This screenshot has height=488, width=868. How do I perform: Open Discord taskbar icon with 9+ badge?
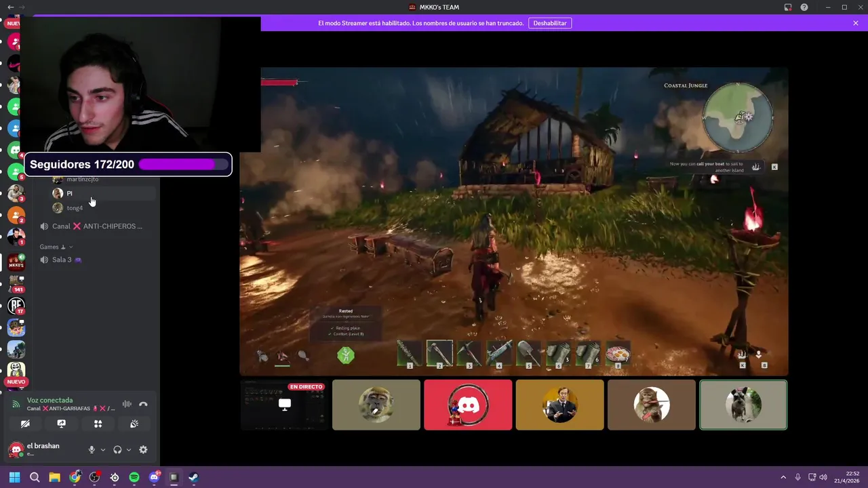pos(154,477)
